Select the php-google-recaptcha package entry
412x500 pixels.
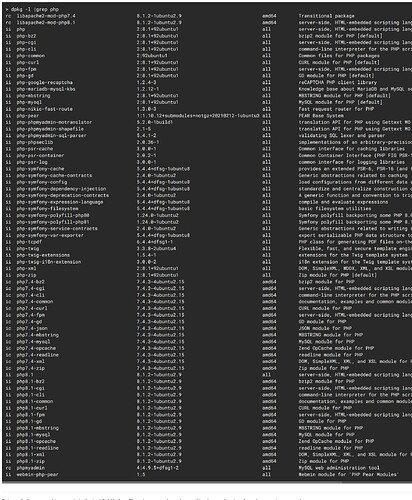point(45,82)
